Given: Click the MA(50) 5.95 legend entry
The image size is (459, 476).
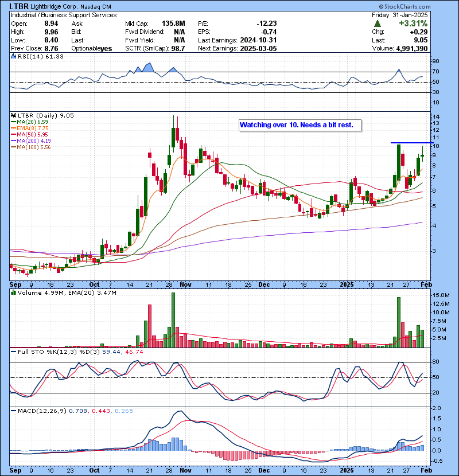Looking at the screenshot, I should (30, 134).
